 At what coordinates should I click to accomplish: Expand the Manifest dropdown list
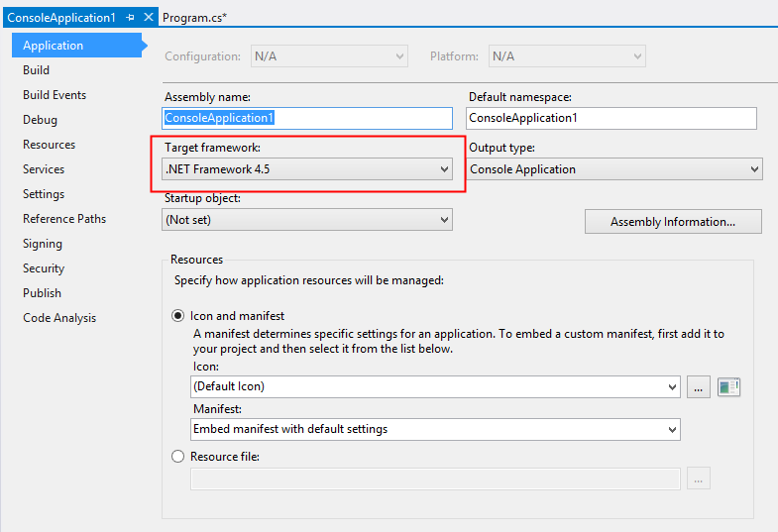434,429
